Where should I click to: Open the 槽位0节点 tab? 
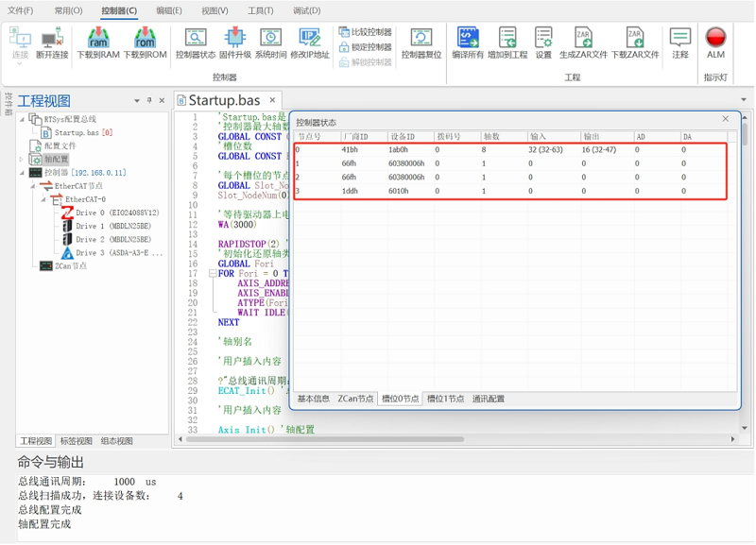[x=400, y=399]
